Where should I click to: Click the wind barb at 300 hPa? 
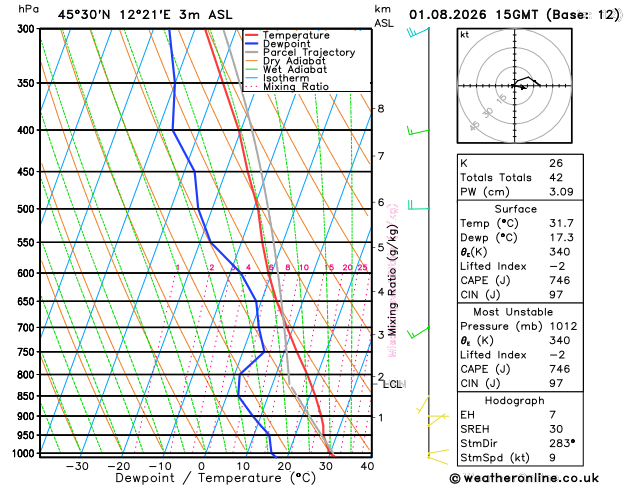point(418,32)
